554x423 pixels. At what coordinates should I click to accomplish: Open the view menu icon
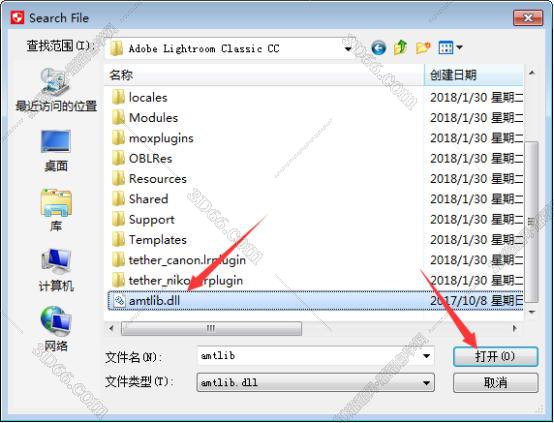coord(450,47)
